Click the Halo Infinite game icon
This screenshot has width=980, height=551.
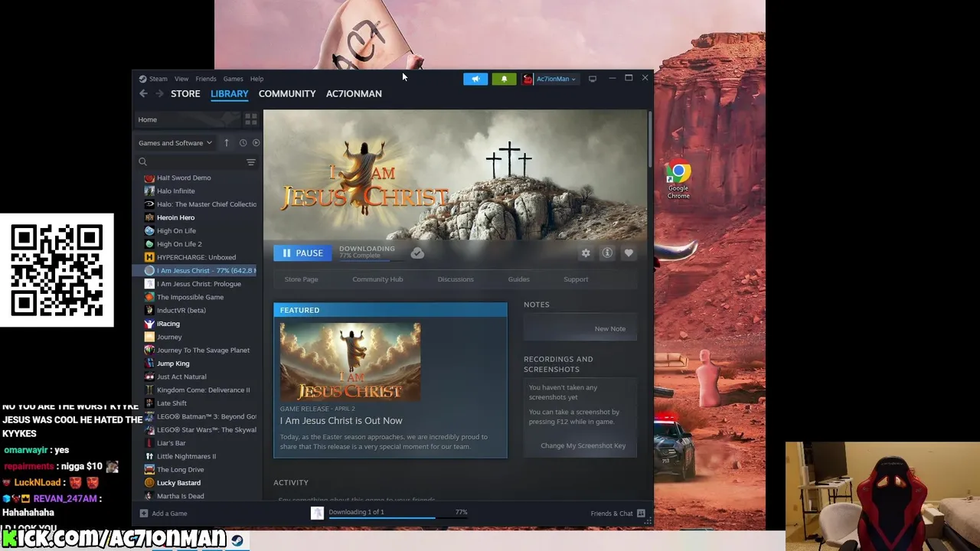click(149, 191)
